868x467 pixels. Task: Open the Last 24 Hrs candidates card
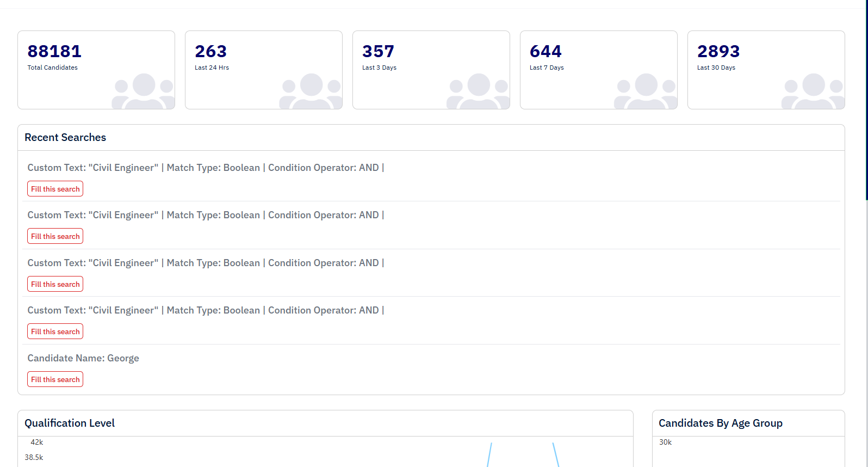click(x=264, y=70)
